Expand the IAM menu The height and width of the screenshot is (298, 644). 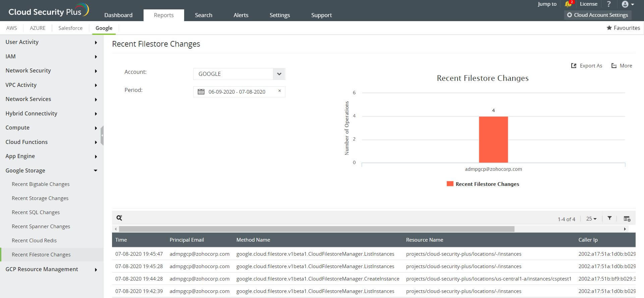click(x=52, y=56)
